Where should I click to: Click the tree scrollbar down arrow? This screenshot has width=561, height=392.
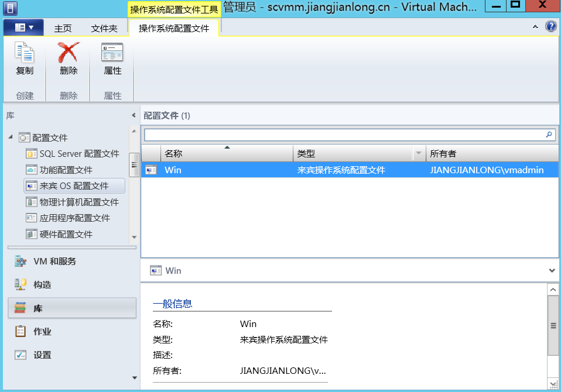click(x=134, y=238)
